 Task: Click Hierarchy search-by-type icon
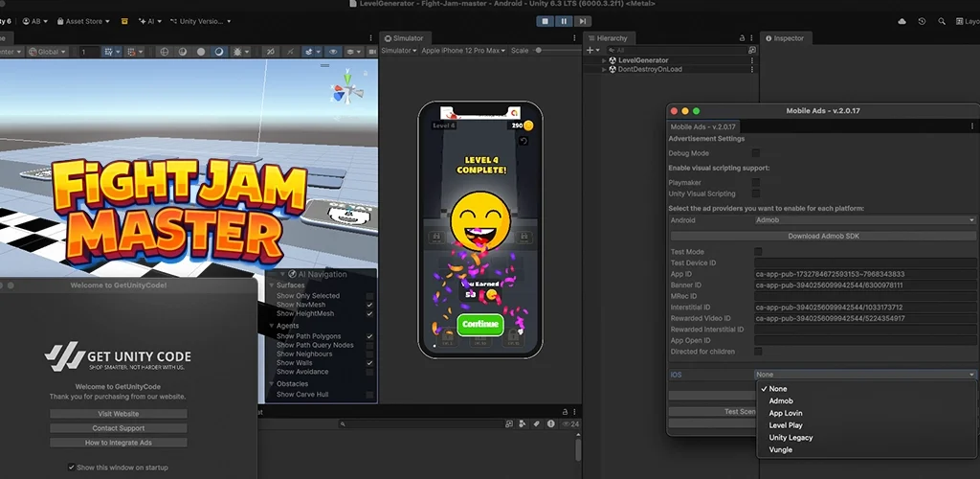752,50
